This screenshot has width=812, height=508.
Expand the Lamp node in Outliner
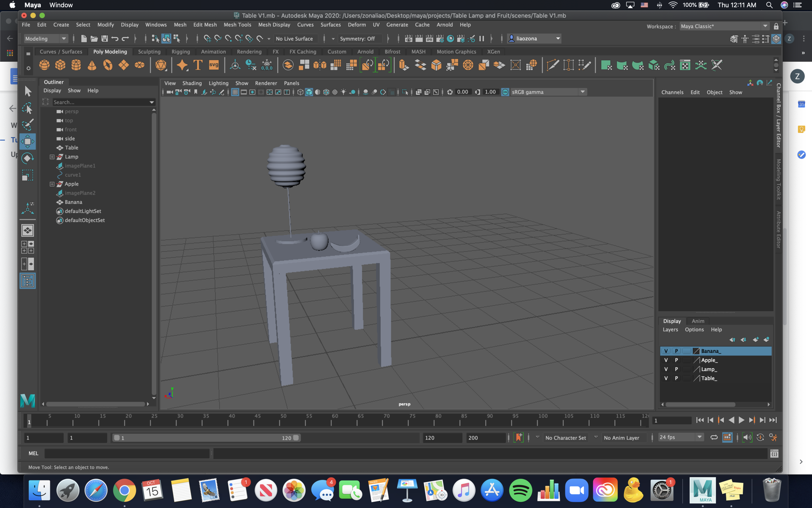52,157
